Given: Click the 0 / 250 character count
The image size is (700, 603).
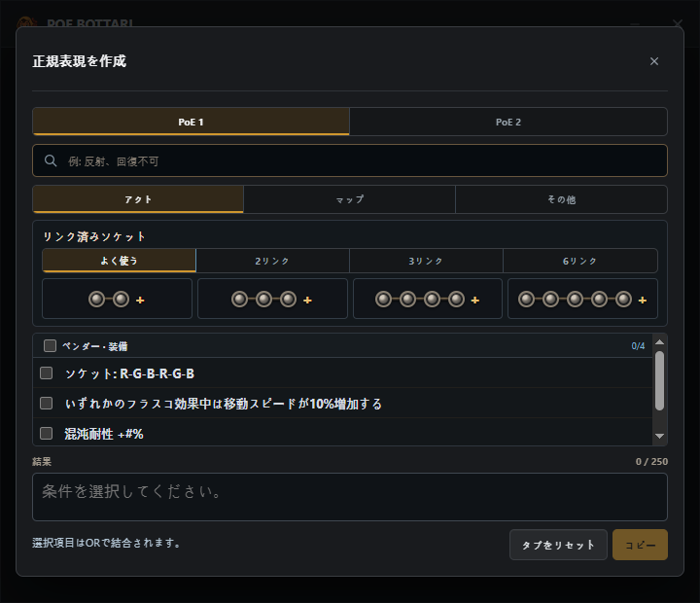Looking at the screenshot, I should (651, 461).
